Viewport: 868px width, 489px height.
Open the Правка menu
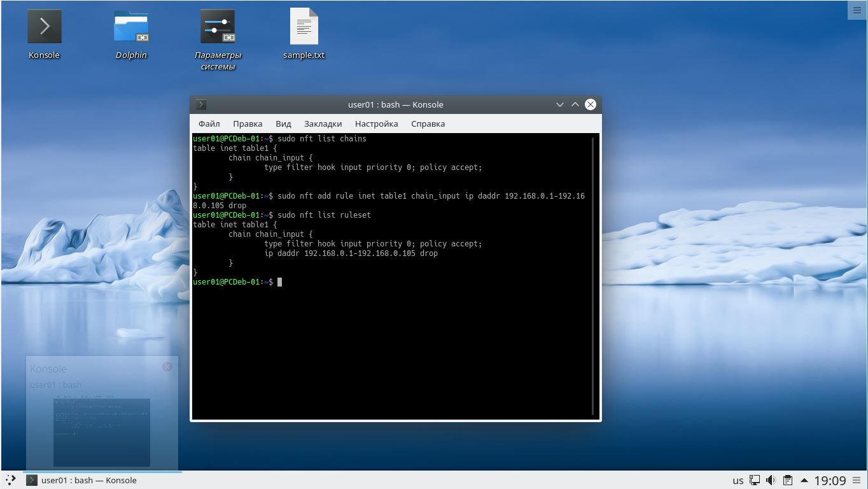pyautogui.click(x=248, y=124)
